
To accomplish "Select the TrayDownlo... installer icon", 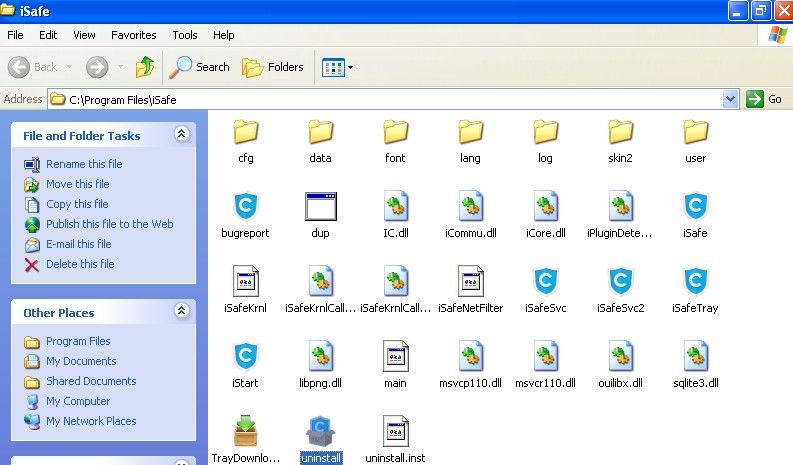I will [x=246, y=431].
